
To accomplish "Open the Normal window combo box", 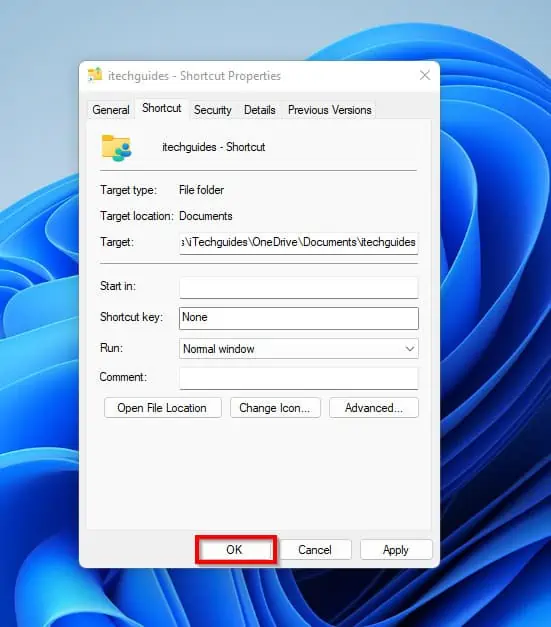I will (299, 349).
